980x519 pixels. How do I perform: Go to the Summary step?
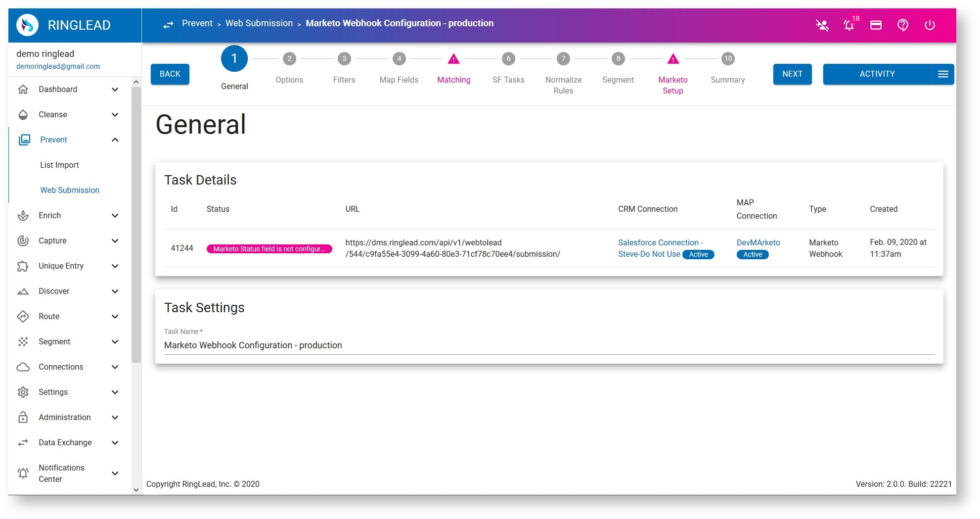(727, 58)
